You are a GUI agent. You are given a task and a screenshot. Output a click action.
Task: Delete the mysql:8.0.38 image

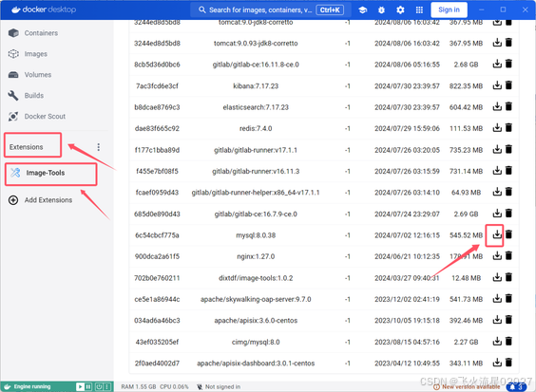[509, 234]
